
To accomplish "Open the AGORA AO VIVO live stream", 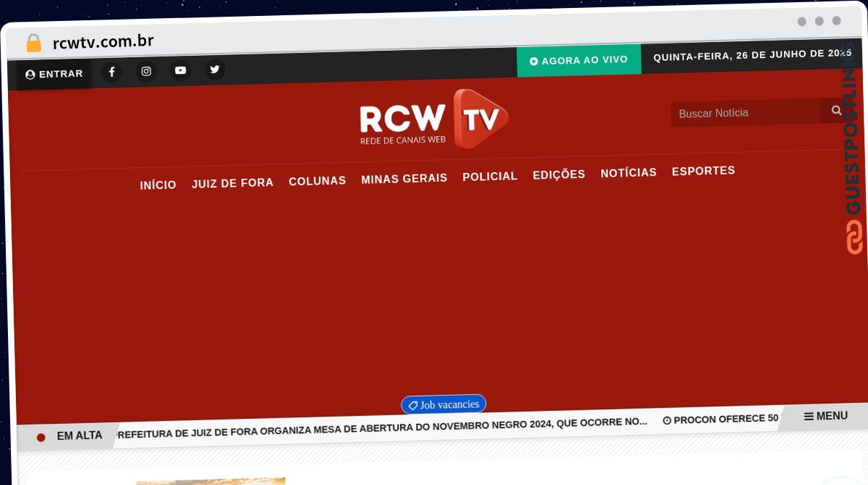I will [579, 61].
